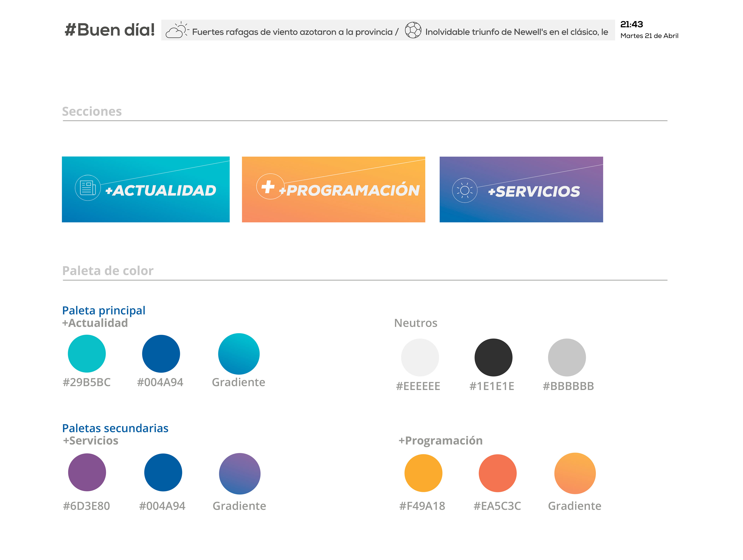This screenshot has width=743, height=560.
Task: Pick the #1E1E1E dark neutral swatch
Action: (x=493, y=358)
